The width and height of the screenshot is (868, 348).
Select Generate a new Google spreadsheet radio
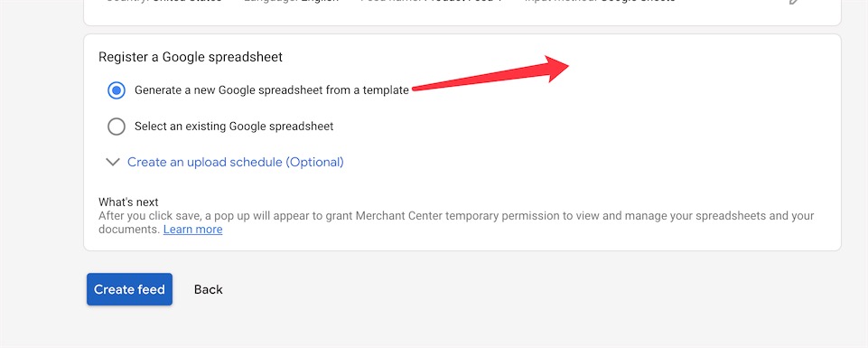click(x=117, y=90)
